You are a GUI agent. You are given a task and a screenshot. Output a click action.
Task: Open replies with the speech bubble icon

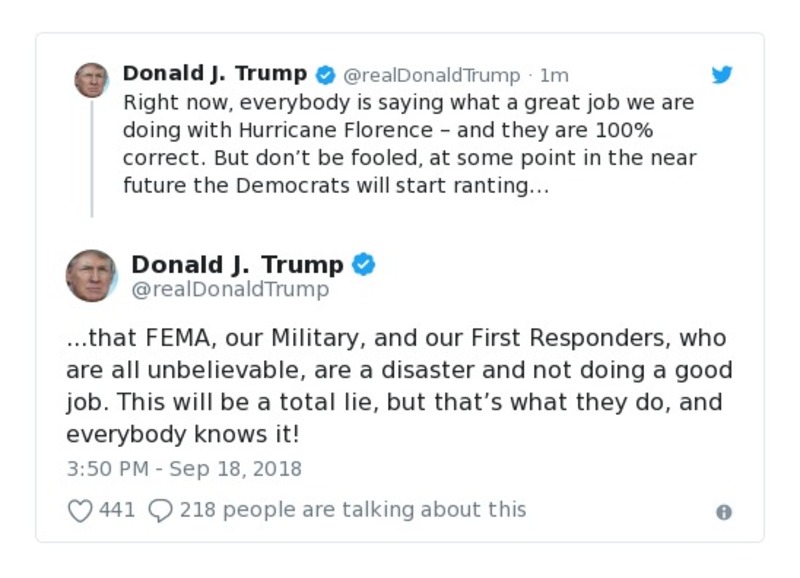[161, 509]
